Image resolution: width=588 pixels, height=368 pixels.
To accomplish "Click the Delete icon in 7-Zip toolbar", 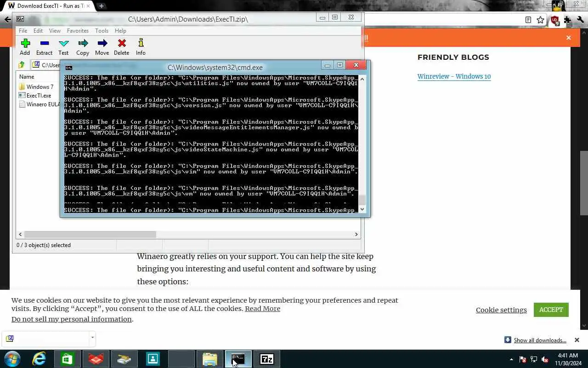I will tap(121, 43).
